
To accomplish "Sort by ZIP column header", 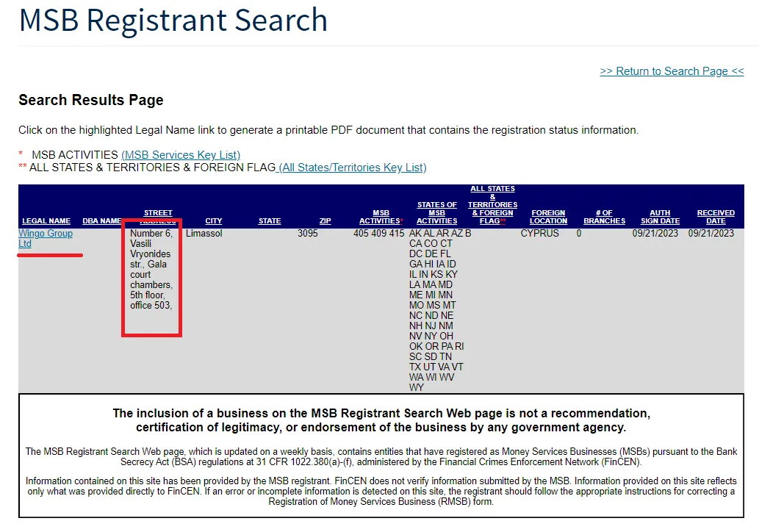I will (x=325, y=221).
